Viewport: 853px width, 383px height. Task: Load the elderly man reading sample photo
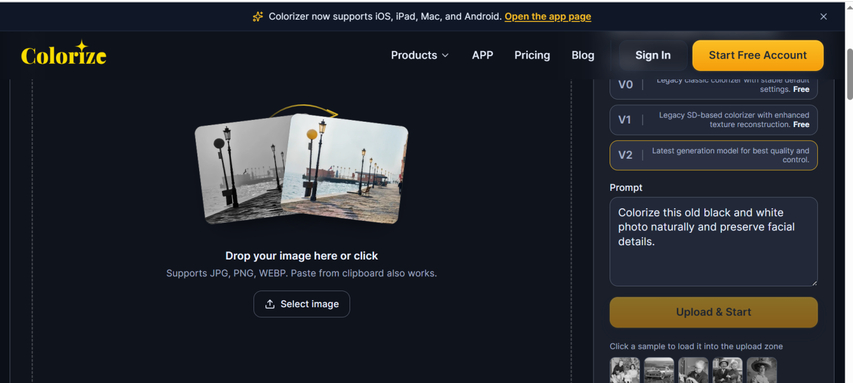pos(693,370)
